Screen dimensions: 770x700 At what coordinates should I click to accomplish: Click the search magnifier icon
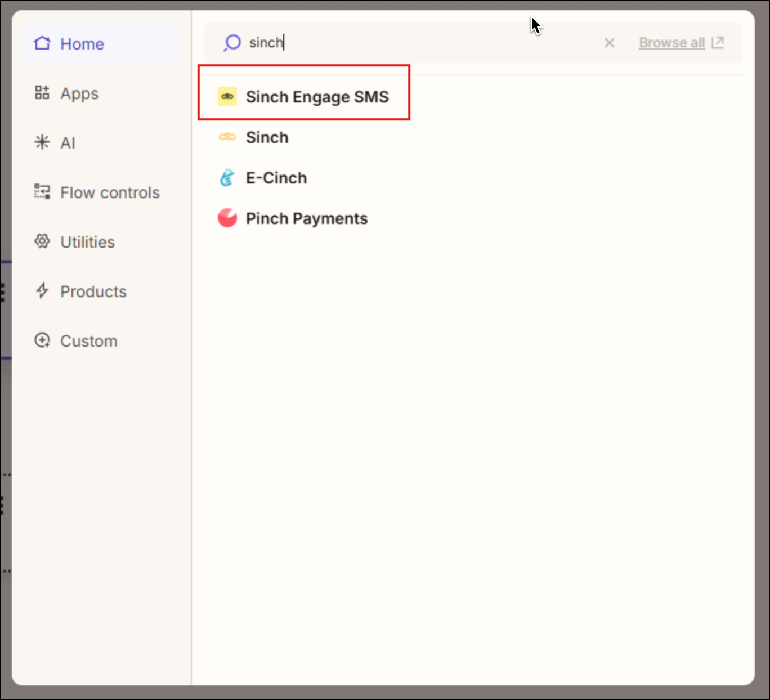click(x=232, y=43)
